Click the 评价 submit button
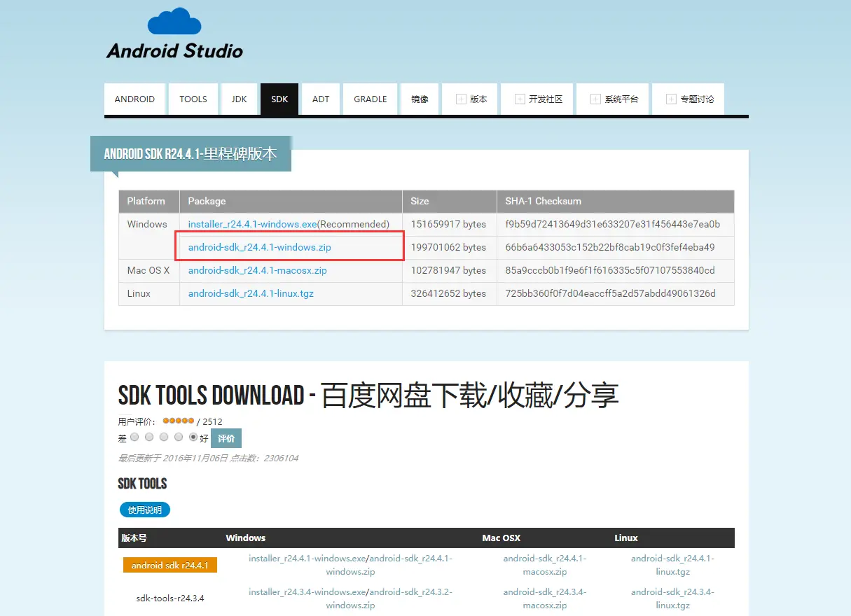Viewport: 851px width, 616px height. click(x=226, y=438)
